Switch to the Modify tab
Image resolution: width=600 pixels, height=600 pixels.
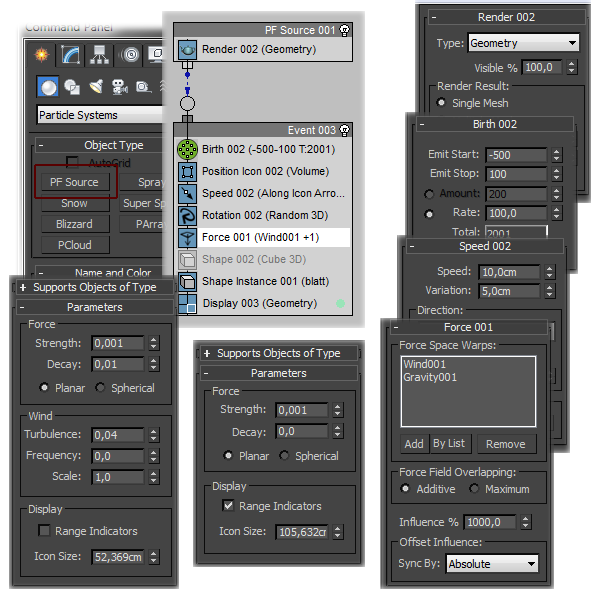pos(70,55)
